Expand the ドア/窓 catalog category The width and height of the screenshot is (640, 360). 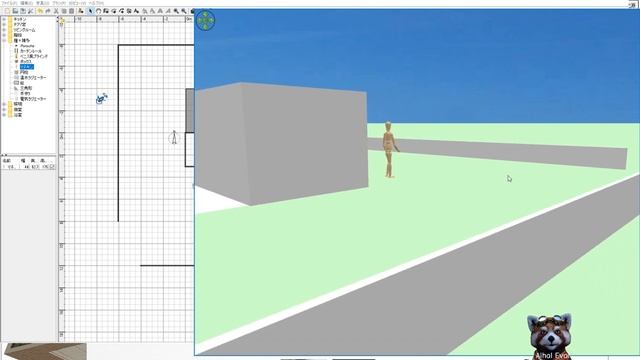4,24
